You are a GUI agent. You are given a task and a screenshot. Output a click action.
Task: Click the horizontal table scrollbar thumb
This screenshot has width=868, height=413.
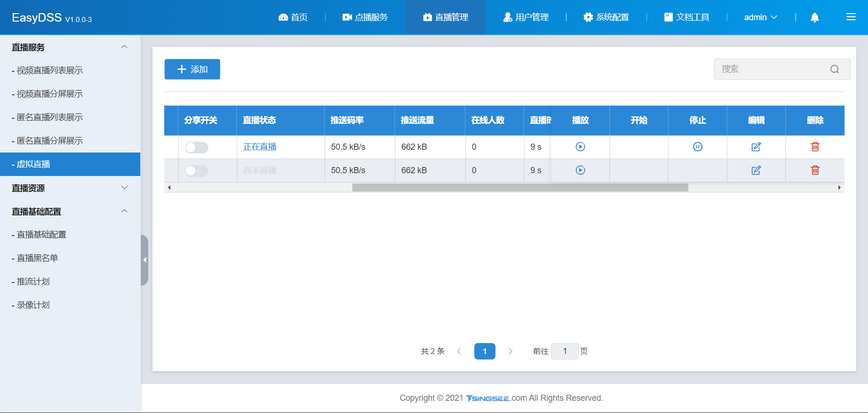520,188
